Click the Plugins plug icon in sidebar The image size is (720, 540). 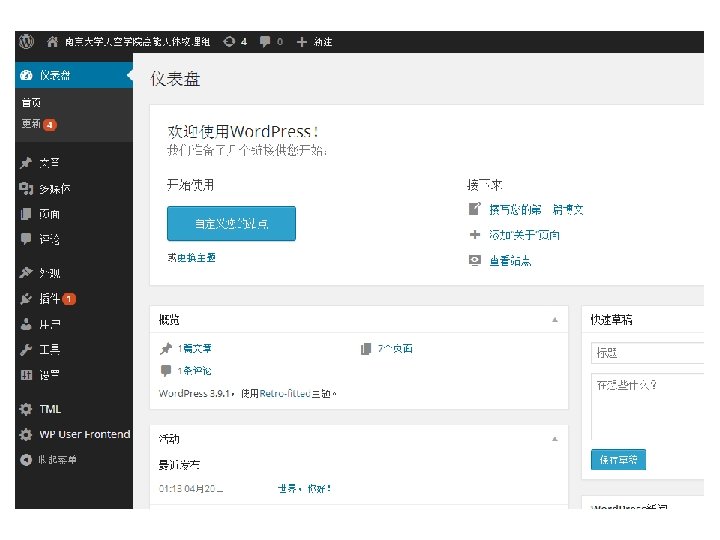coord(26,298)
